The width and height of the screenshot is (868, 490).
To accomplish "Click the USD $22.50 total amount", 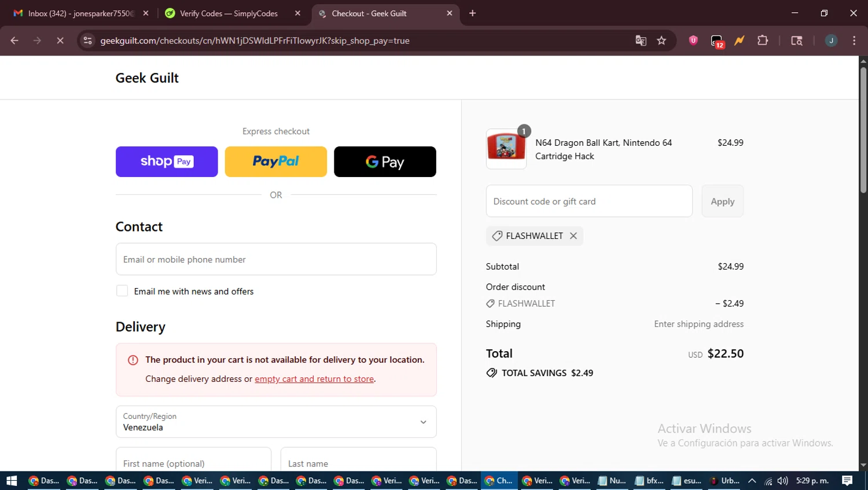I will pyautogui.click(x=716, y=353).
